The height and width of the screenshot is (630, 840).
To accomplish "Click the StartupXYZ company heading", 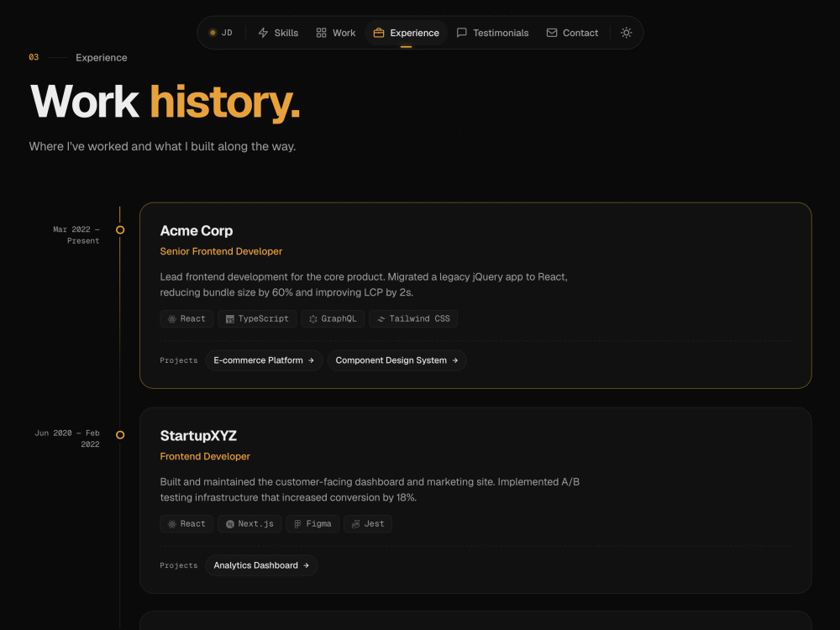I will (198, 436).
